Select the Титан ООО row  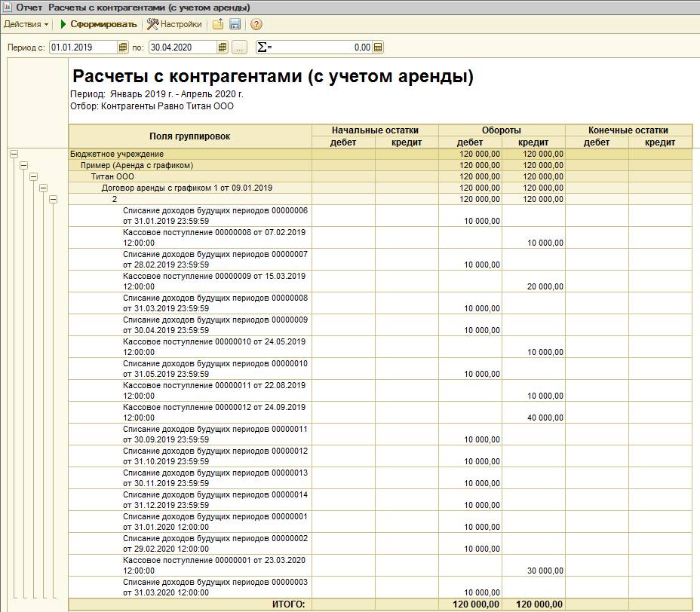pyautogui.click(x=380, y=176)
